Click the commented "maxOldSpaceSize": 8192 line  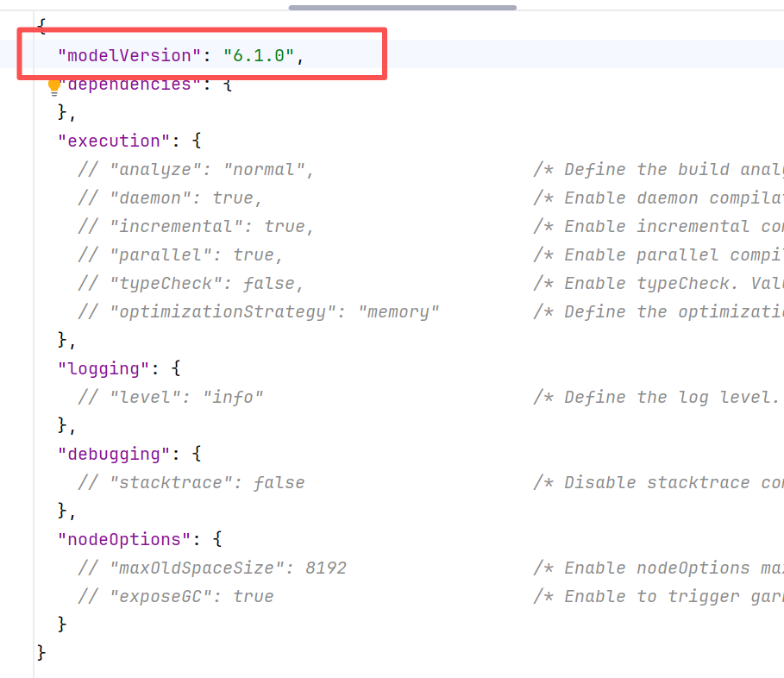click(212, 568)
